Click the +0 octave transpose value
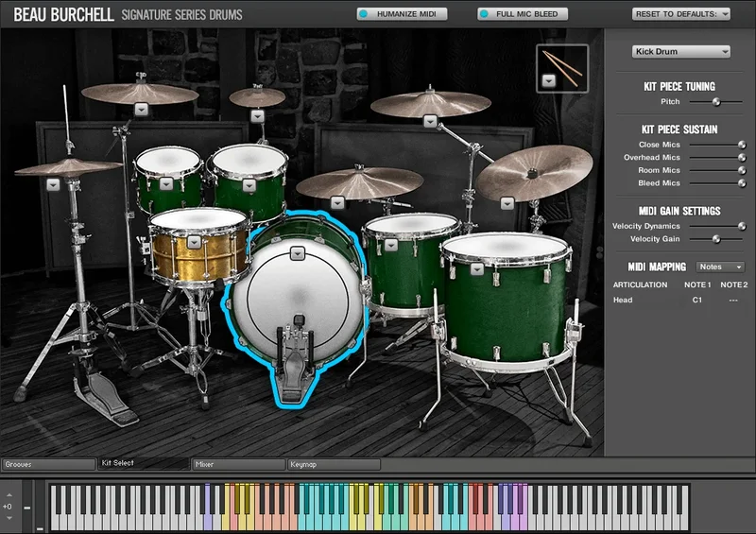Viewport: 756px width, 534px height. coord(8,507)
